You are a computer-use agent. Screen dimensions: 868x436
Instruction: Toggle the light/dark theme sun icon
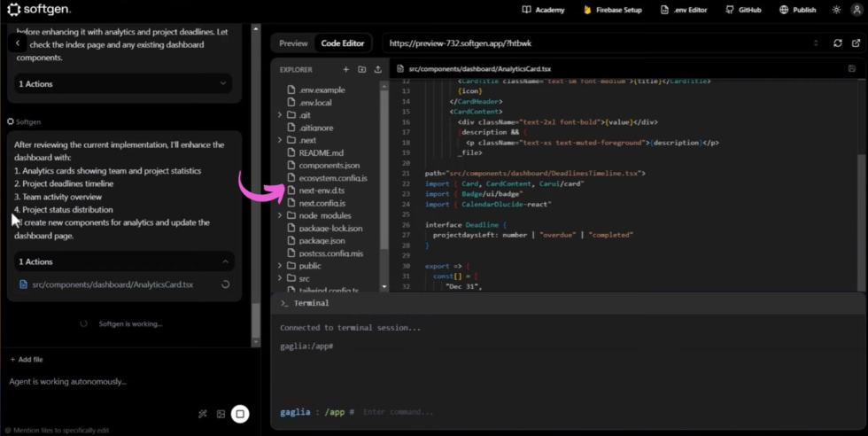(836, 10)
